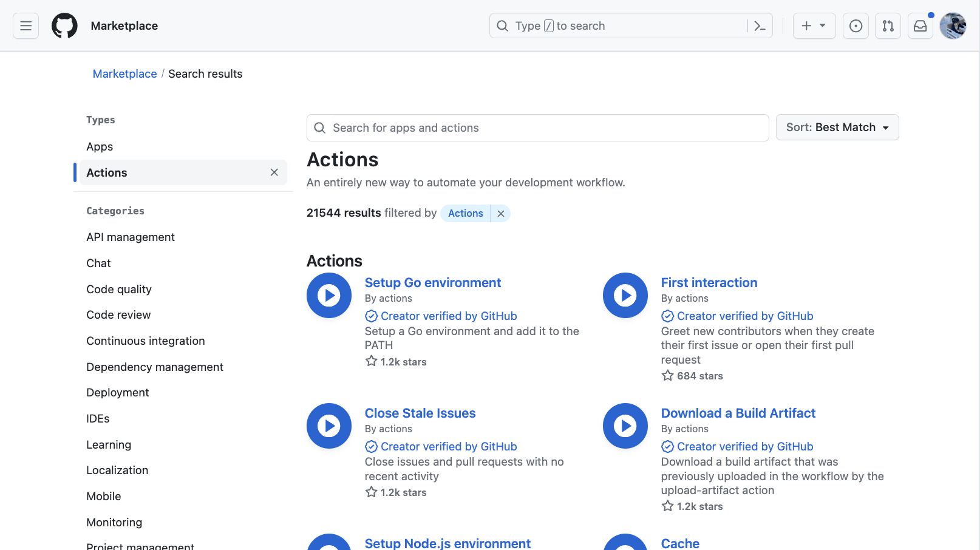Open the hamburger navigation menu
980x550 pixels.
[x=26, y=25]
